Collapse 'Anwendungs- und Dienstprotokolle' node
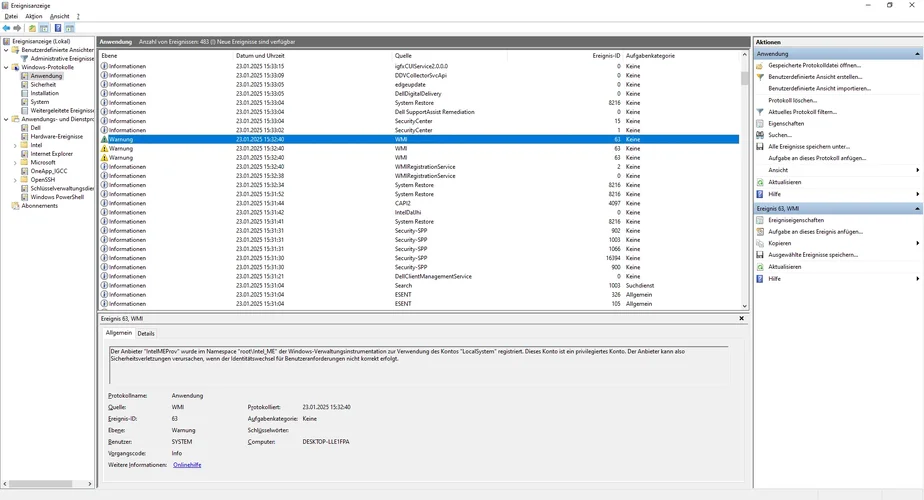The height and width of the screenshot is (500, 924). coord(6,119)
